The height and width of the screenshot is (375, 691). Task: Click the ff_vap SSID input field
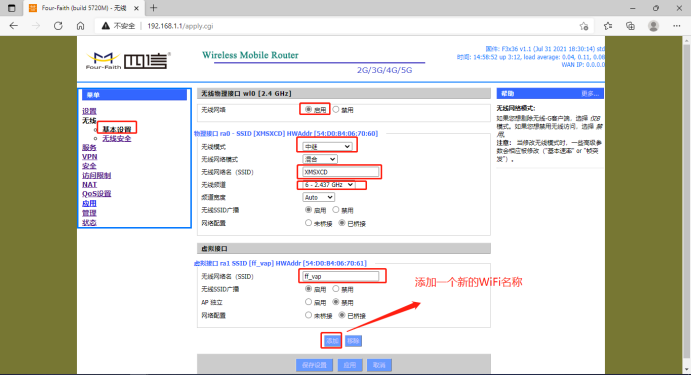(341, 276)
